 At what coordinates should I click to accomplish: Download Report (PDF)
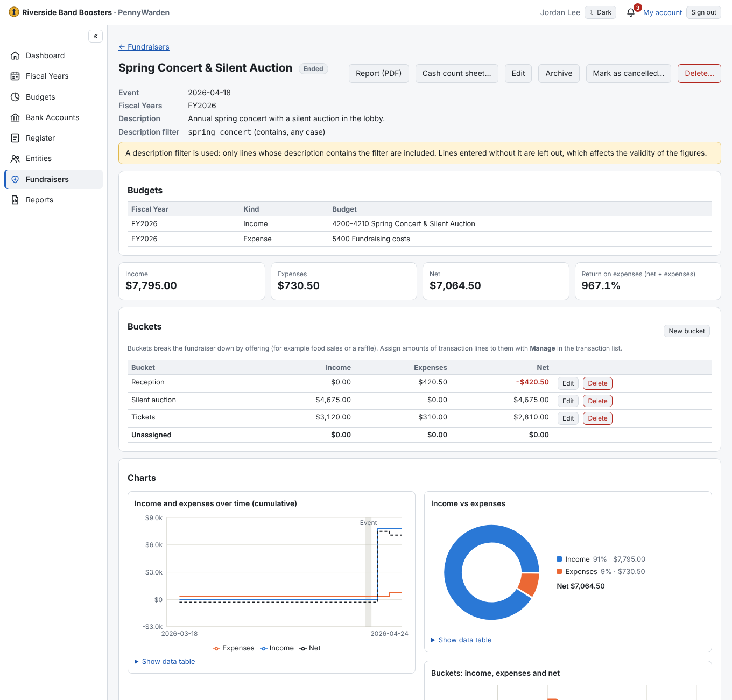point(379,73)
